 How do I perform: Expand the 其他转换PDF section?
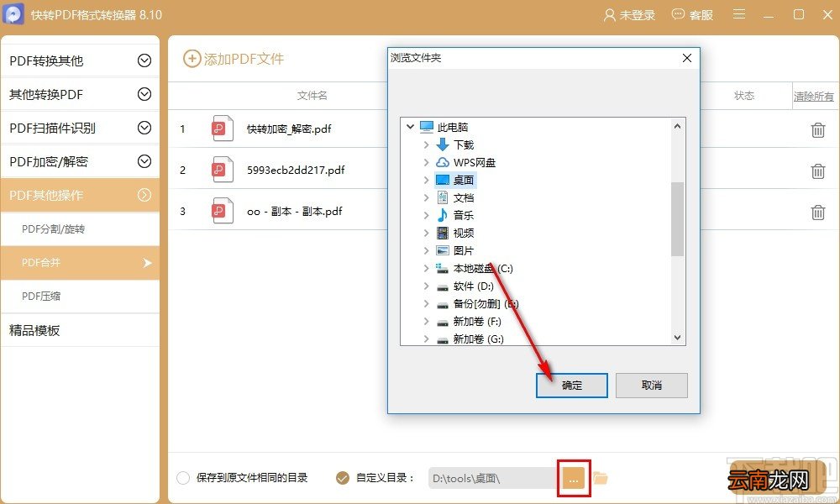pyautogui.click(x=144, y=94)
